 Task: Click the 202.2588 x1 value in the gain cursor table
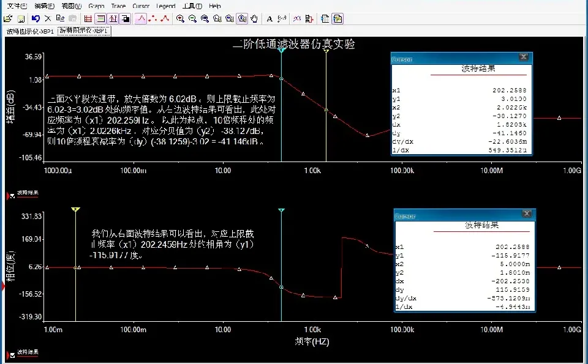[509, 91]
